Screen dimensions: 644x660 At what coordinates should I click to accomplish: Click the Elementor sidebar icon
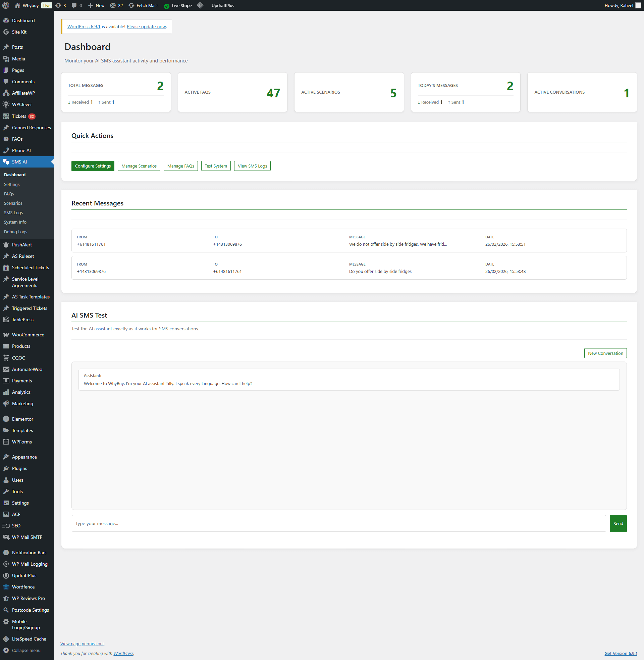(6, 419)
